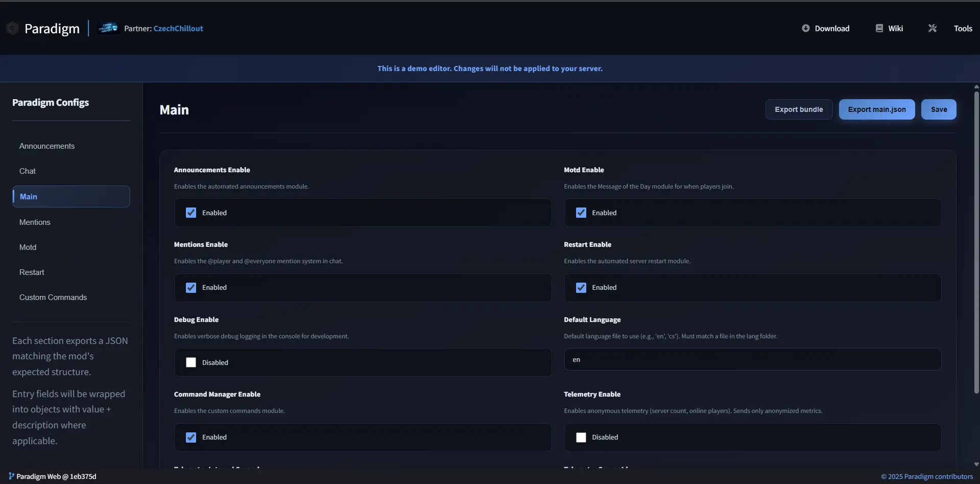This screenshot has width=980, height=484.
Task: Switch to the Chat config section
Action: coord(28,171)
